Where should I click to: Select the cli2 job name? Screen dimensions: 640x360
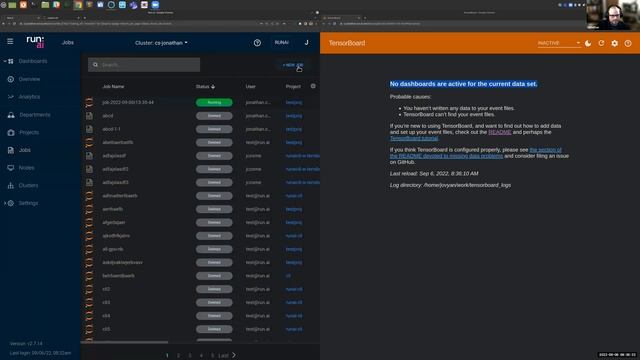coord(106,289)
